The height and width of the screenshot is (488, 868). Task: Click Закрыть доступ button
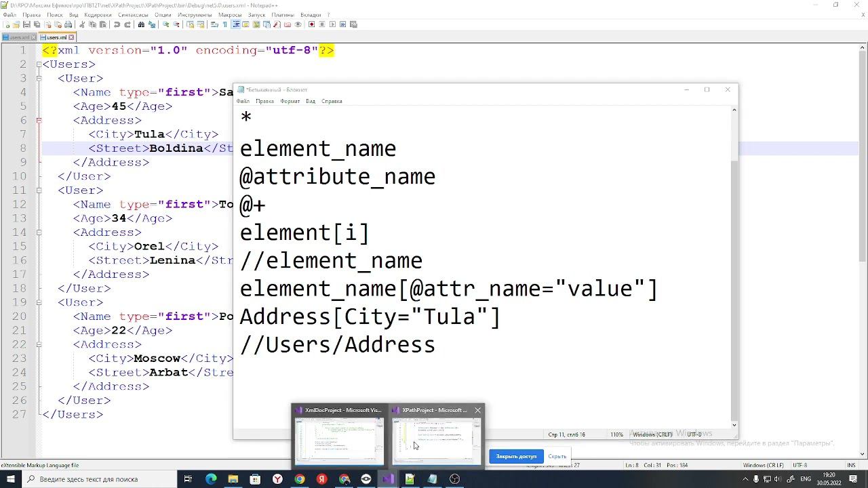(x=516, y=456)
